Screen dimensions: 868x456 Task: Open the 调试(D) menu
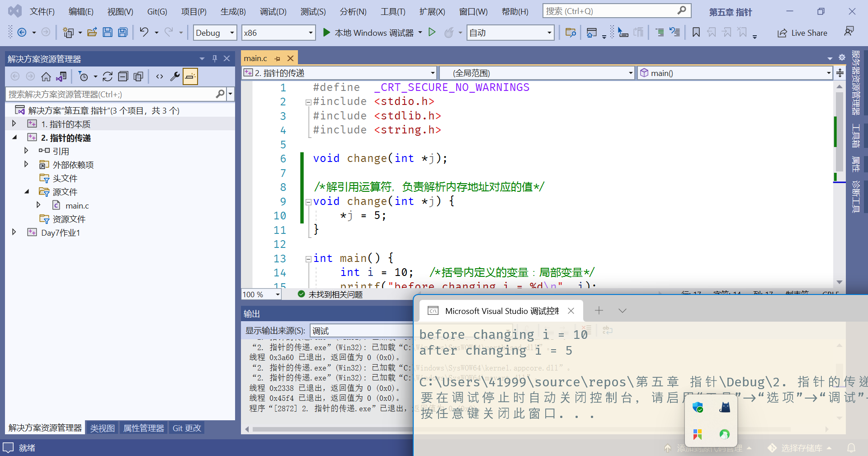pos(273,11)
